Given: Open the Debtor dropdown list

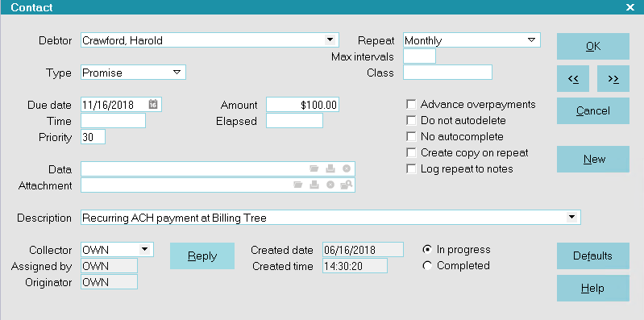Looking at the screenshot, I should [330, 40].
